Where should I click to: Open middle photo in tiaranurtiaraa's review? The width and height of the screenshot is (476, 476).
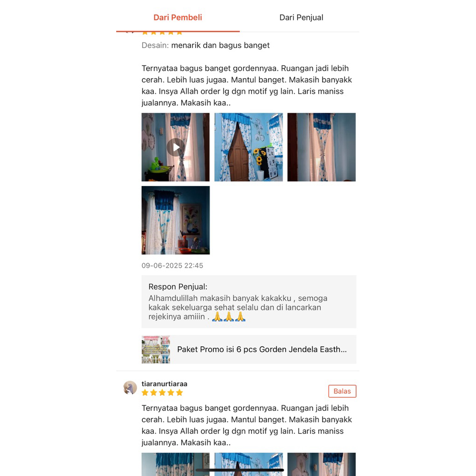(248, 464)
